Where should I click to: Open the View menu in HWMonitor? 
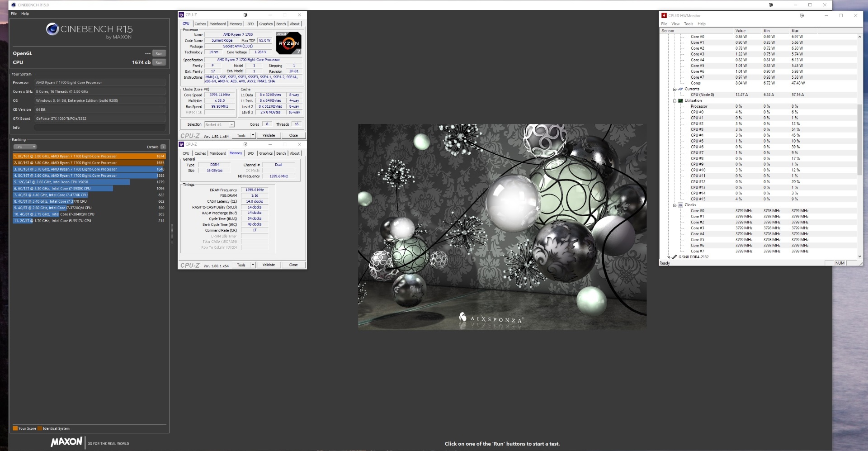click(675, 24)
